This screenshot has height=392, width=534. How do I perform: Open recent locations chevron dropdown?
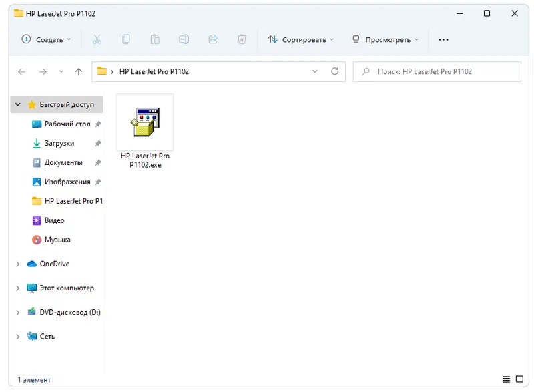coord(61,72)
